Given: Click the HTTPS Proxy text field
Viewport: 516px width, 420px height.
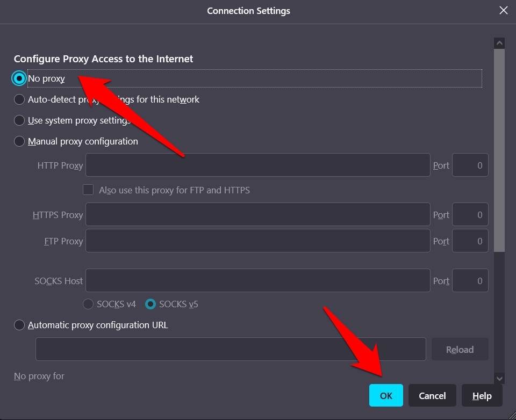Looking at the screenshot, I should pos(258,214).
